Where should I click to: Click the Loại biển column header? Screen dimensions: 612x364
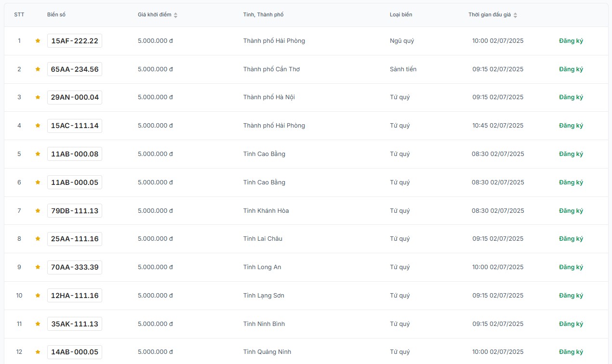pos(401,15)
